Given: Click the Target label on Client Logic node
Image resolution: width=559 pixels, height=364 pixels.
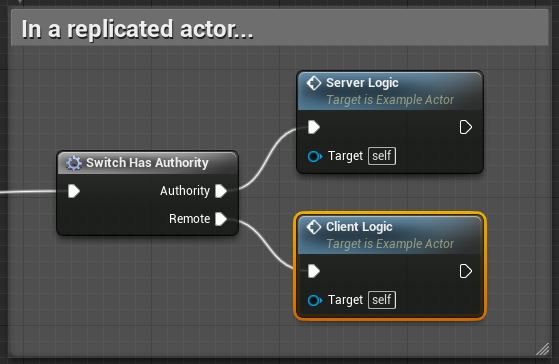Looking at the screenshot, I should tap(345, 300).
